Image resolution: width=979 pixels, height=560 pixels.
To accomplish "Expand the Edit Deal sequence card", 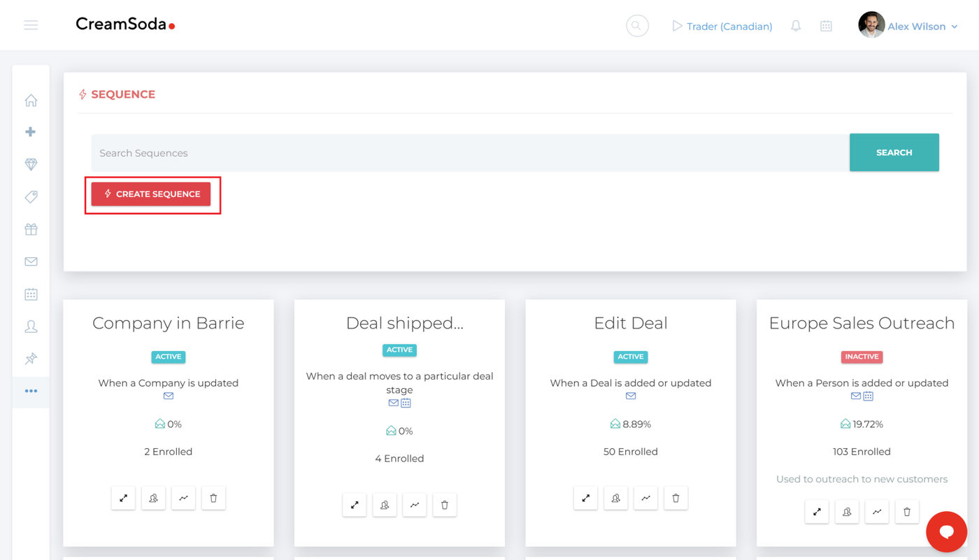I will tap(585, 498).
